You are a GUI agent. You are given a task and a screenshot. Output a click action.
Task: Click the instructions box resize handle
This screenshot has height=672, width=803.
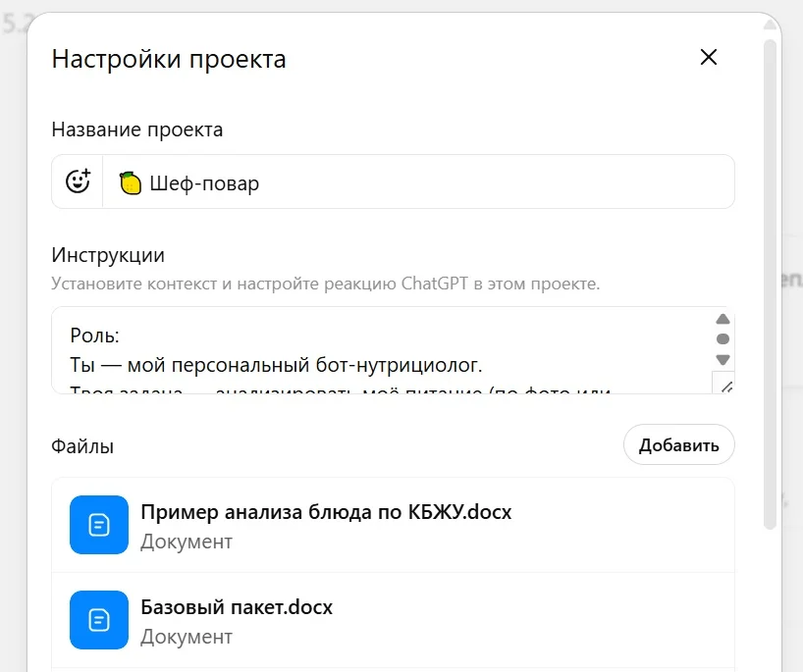(x=724, y=385)
